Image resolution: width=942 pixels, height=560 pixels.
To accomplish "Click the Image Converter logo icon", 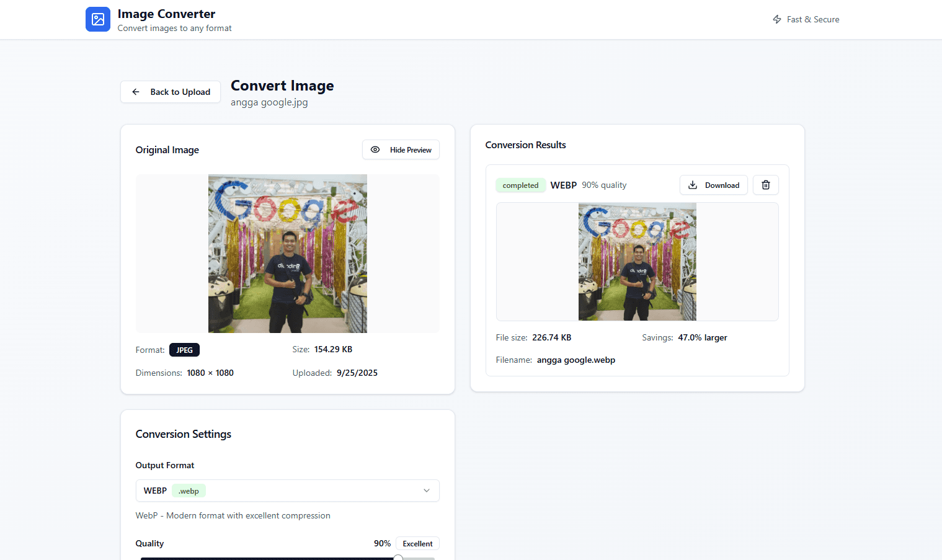I will pos(97,19).
